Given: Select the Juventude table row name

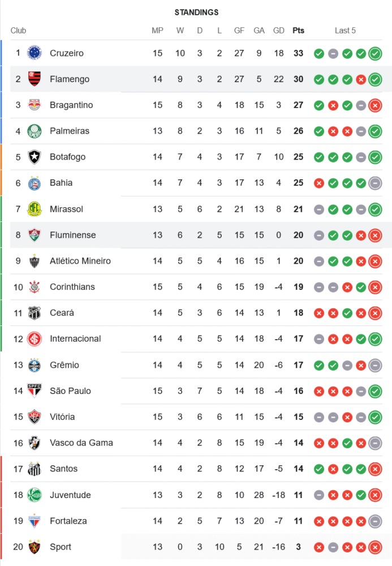Looking at the screenshot, I should click(x=70, y=495).
